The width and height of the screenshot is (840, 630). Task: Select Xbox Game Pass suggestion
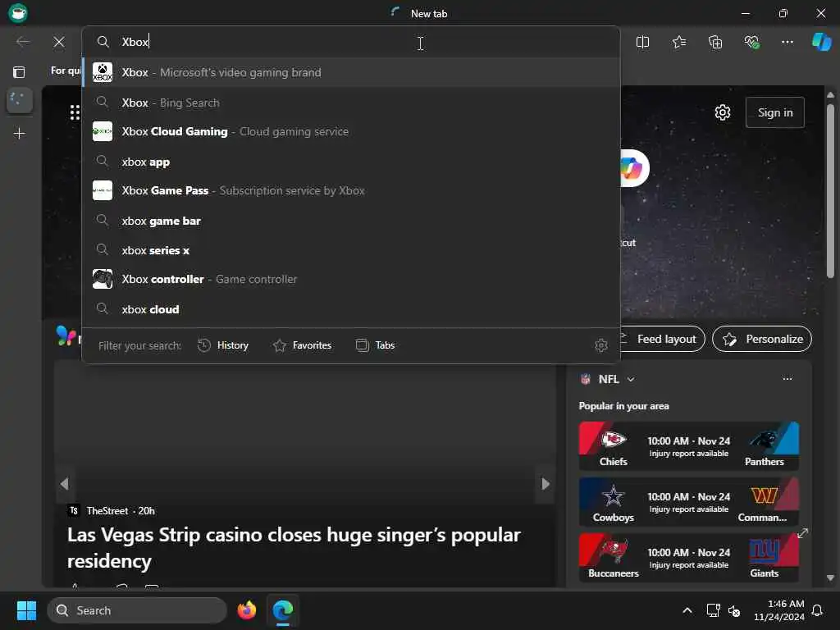351,190
